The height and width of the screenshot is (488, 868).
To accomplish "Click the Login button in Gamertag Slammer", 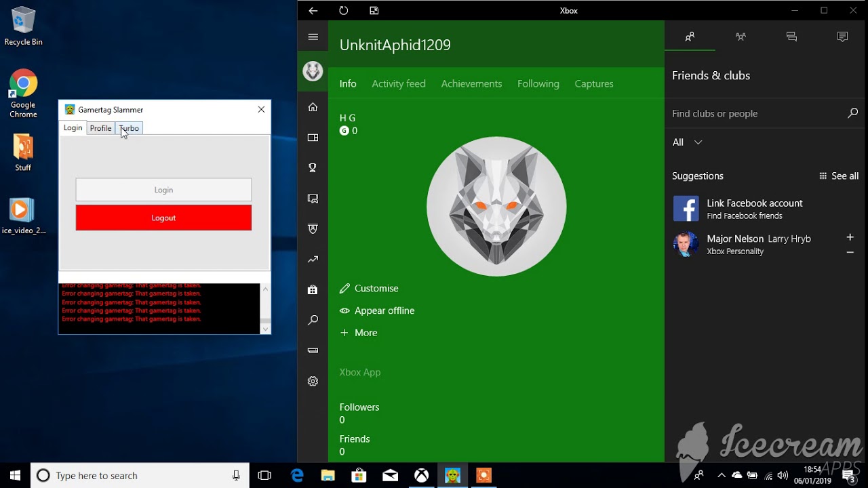I will 163,190.
